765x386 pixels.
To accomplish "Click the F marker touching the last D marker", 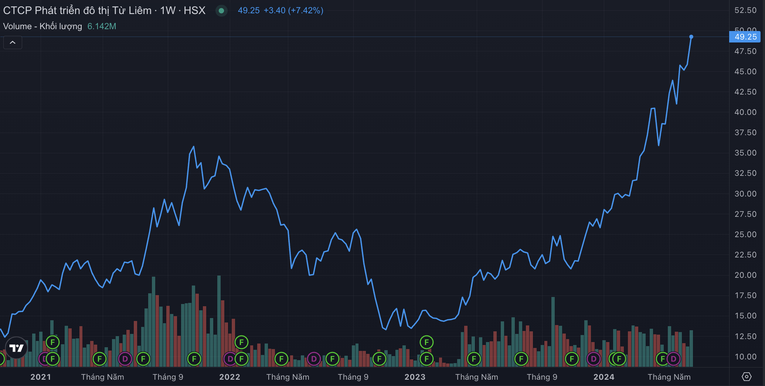I will pyautogui.click(x=662, y=359).
